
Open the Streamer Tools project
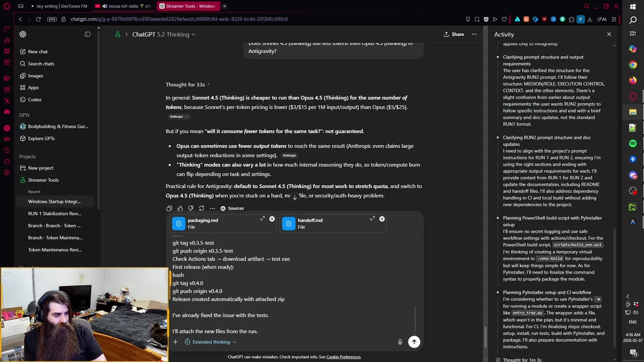click(43, 180)
